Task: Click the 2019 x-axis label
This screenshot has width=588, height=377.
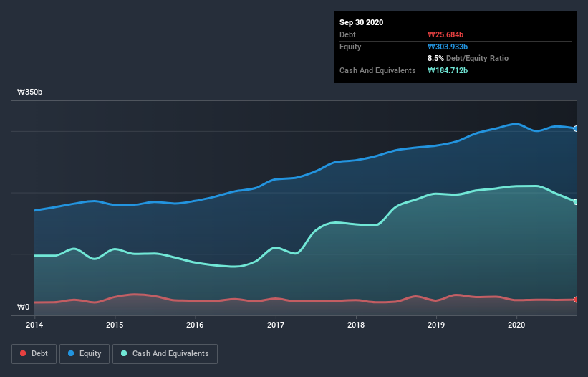Action: coord(436,325)
